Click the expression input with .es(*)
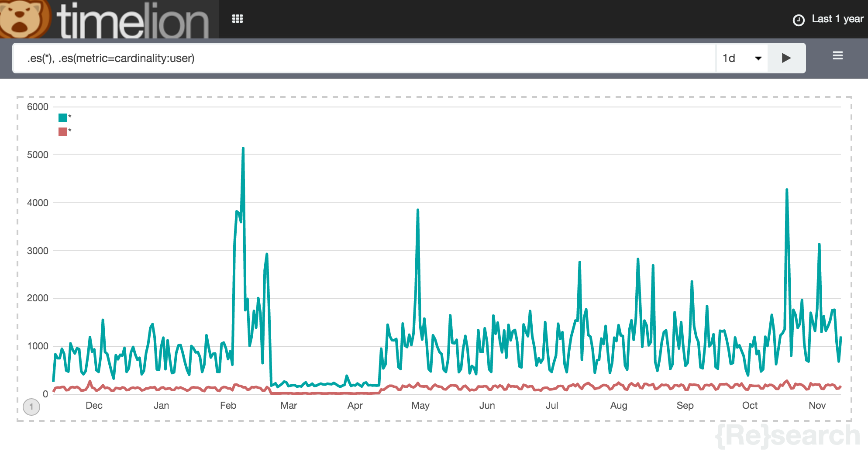Image resolution: width=868 pixels, height=462 pixels. (x=365, y=58)
